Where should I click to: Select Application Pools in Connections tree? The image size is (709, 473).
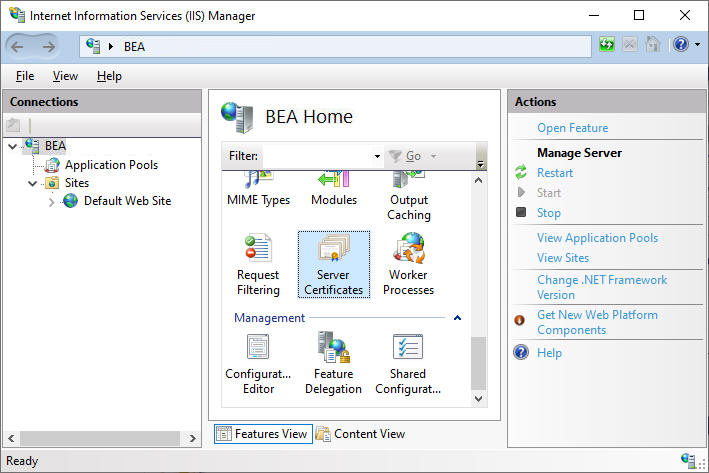pyautogui.click(x=111, y=165)
